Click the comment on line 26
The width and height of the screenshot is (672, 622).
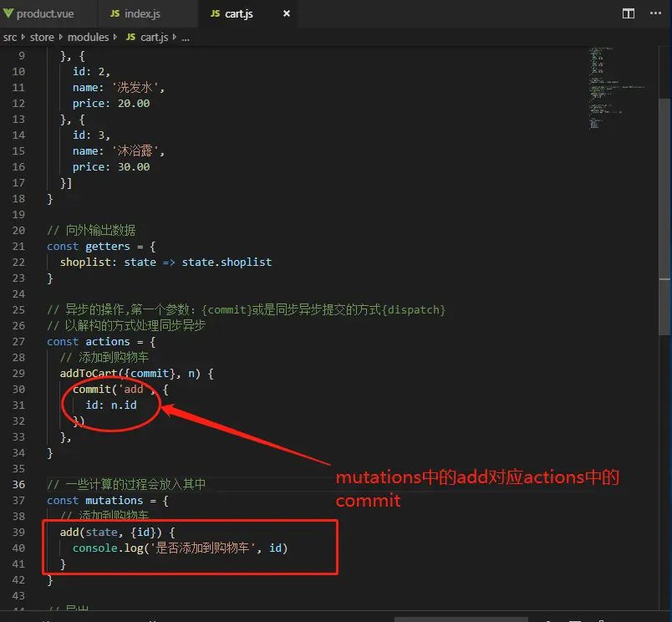coord(126,326)
